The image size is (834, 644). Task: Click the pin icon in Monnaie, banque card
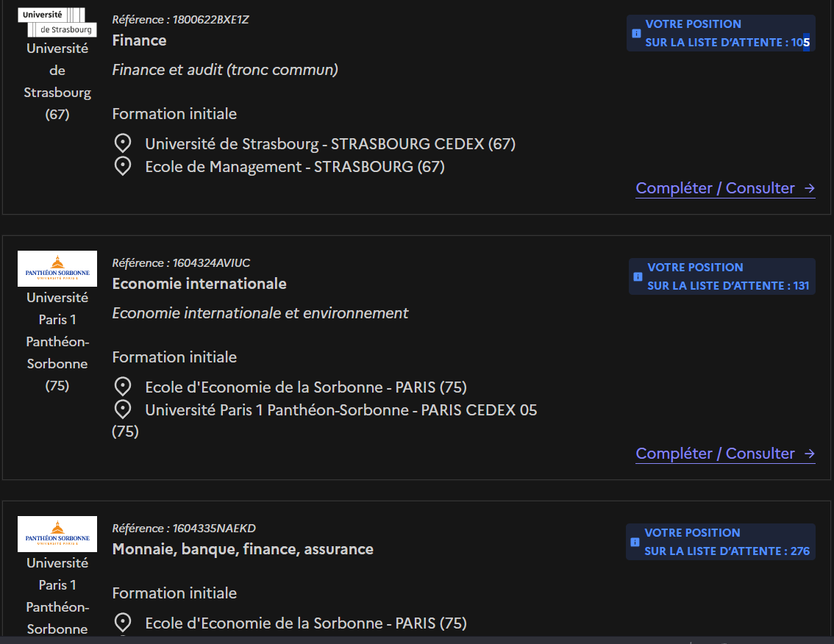tap(123, 622)
